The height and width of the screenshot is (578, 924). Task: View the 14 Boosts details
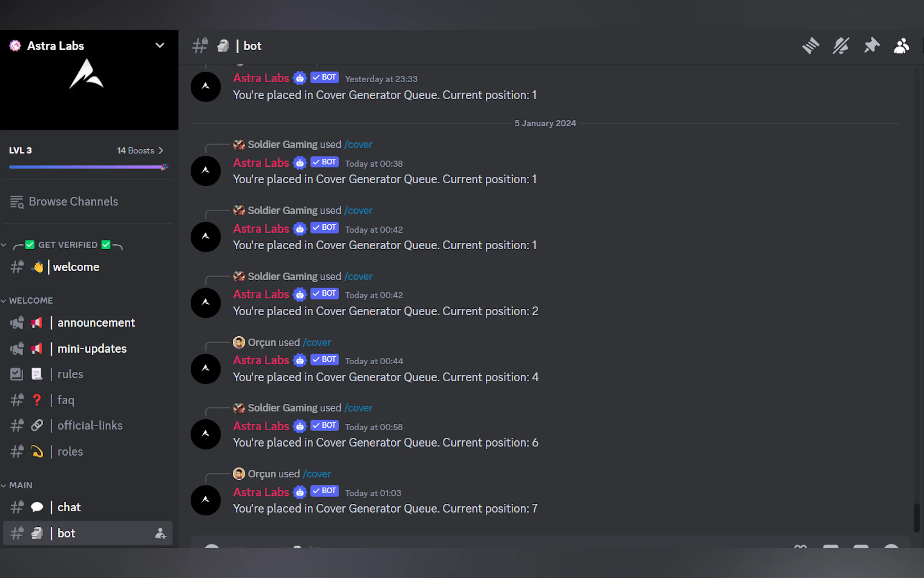click(140, 150)
